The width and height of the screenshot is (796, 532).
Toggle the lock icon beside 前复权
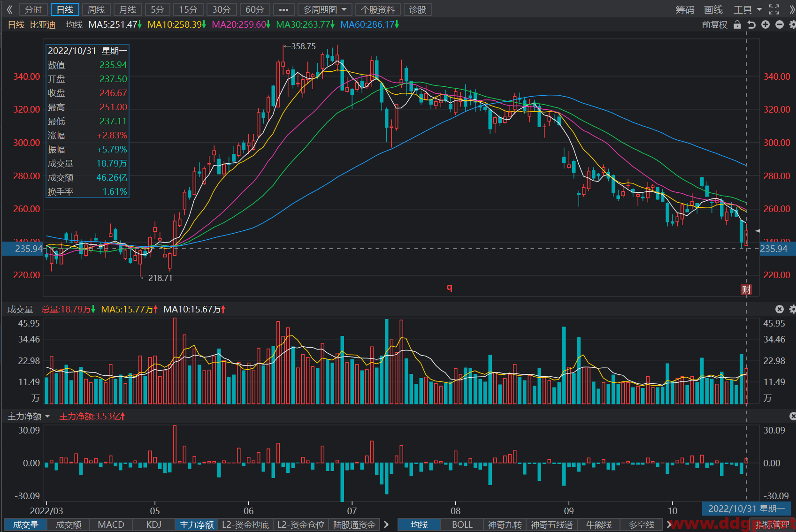point(737,25)
